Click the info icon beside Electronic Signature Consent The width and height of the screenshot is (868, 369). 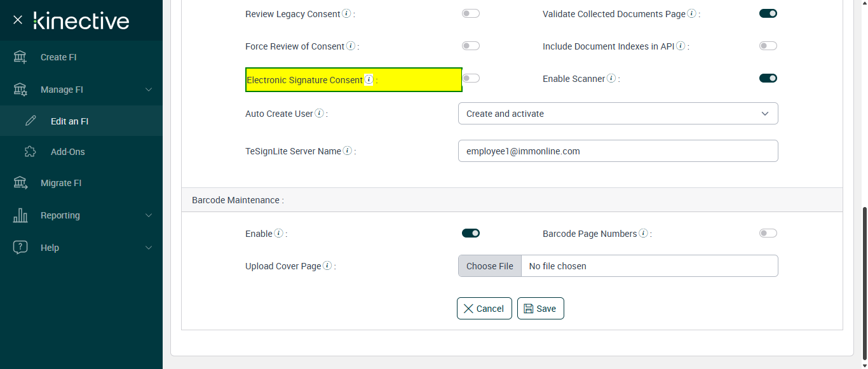pos(369,80)
